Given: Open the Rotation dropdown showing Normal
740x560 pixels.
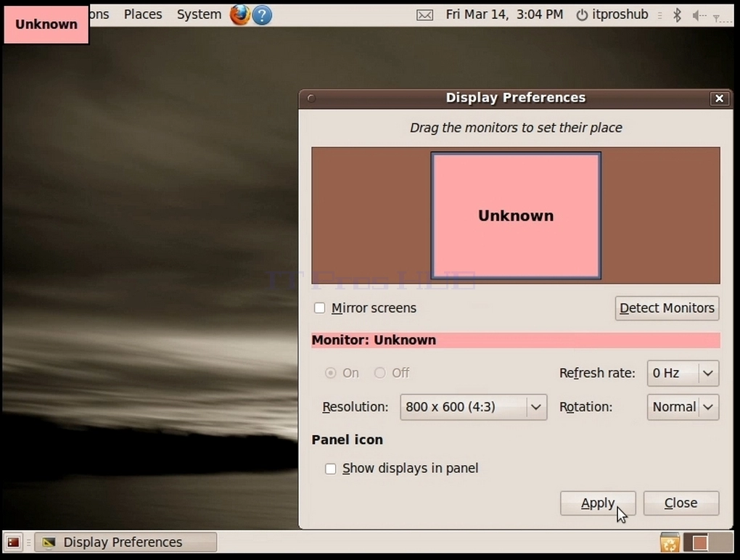Looking at the screenshot, I should (683, 407).
